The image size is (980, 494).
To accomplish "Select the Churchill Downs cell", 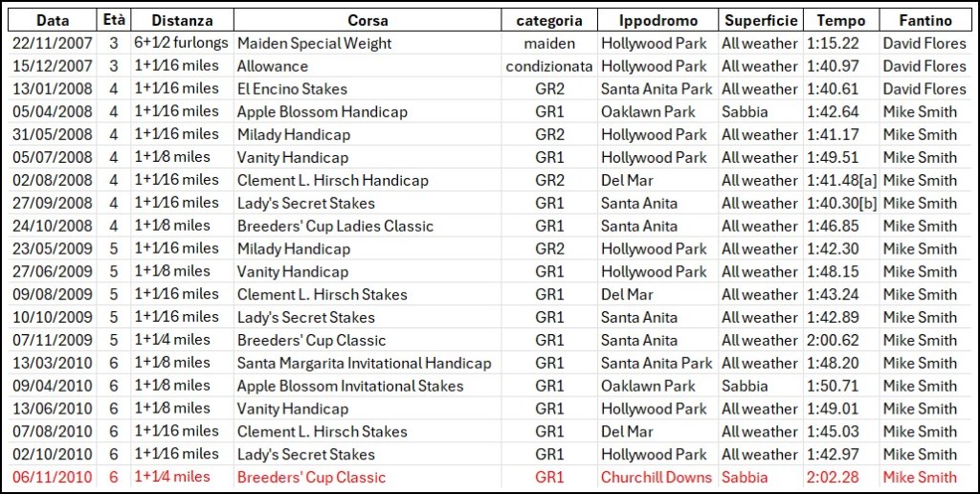I will [657, 478].
